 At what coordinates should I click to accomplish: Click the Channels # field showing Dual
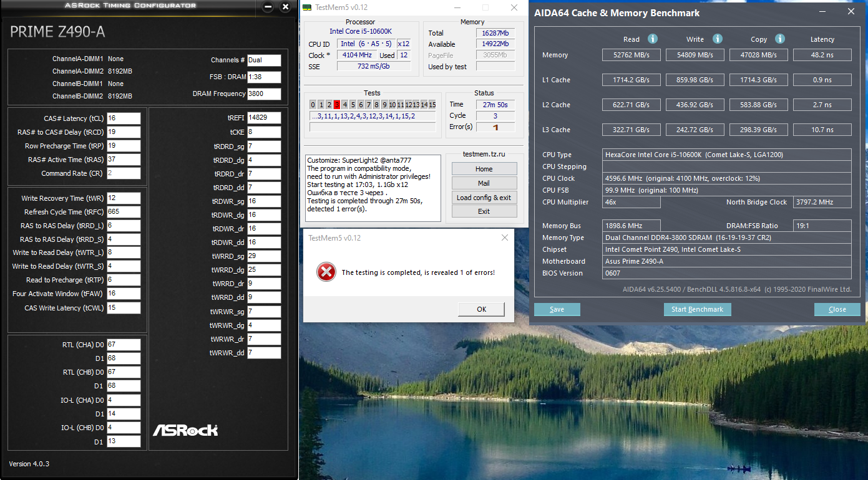click(x=264, y=60)
